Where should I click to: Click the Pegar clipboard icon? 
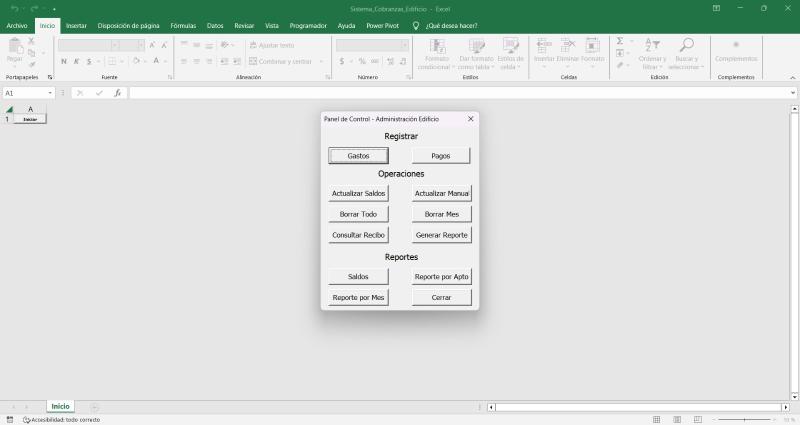click(14, 46)
